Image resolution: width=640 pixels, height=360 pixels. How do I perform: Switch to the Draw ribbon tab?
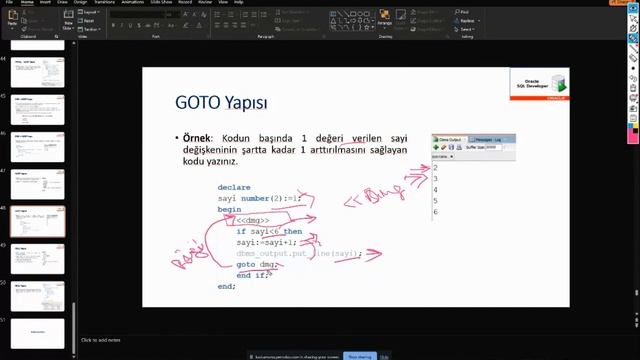pyautogui.click(x=62, y=2)
